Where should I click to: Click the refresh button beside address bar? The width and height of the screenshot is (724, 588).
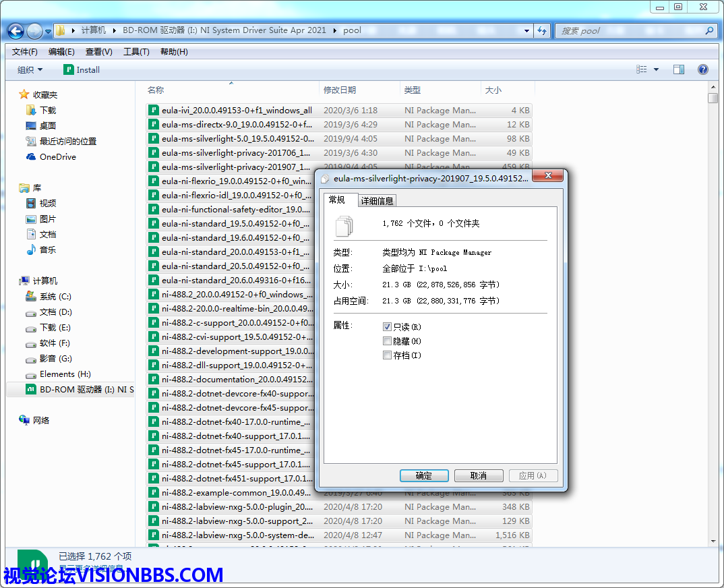tap(542, 31)
